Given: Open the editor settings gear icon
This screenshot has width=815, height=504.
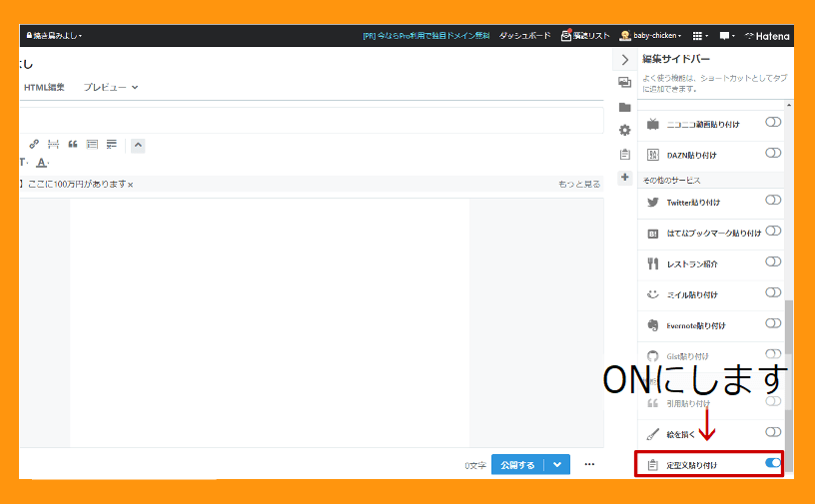Looking at the screenshot, I should 625,130.
